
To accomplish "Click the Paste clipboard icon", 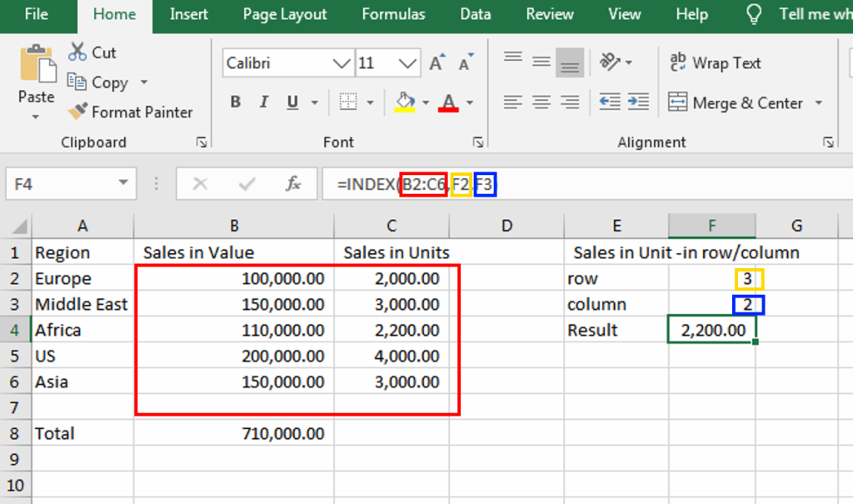I will 36,64.
